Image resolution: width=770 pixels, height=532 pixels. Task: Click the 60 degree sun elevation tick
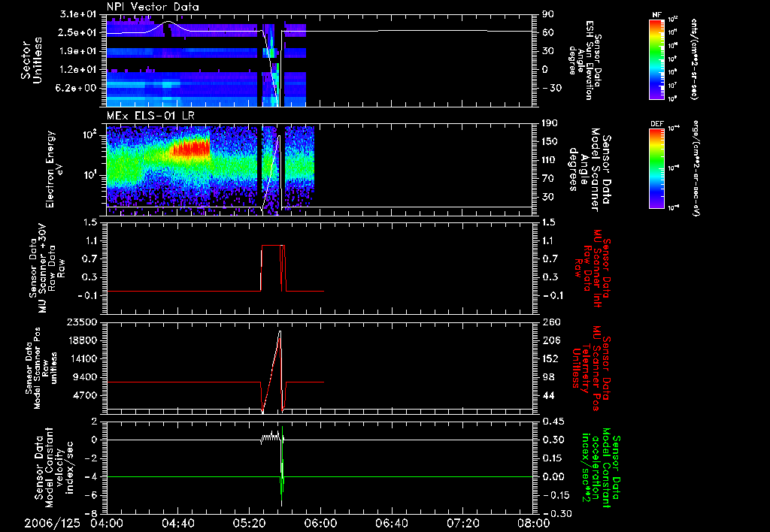pyautogui.click(x=548, y=32)
